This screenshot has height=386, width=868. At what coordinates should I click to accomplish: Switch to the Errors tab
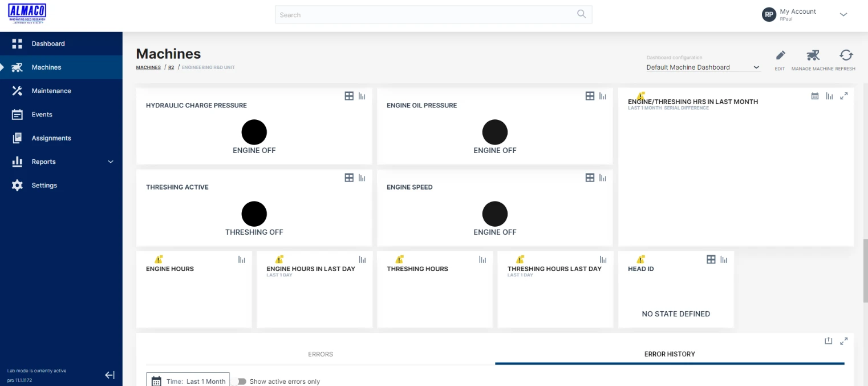pos(321,354)
